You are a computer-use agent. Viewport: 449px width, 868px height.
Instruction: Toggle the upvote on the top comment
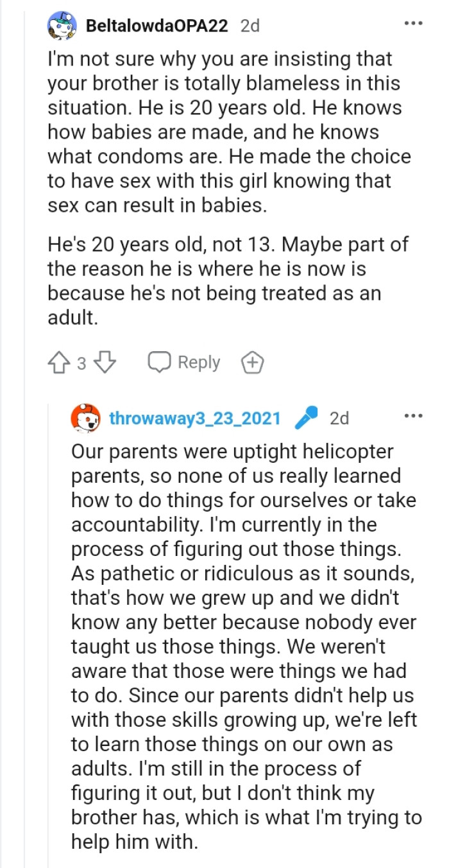tap(58, 362)
